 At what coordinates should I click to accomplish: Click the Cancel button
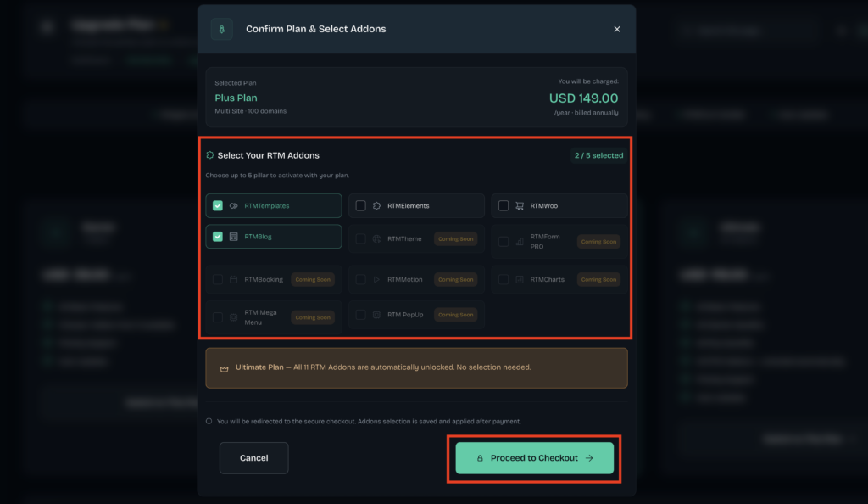tap(253, 458)
